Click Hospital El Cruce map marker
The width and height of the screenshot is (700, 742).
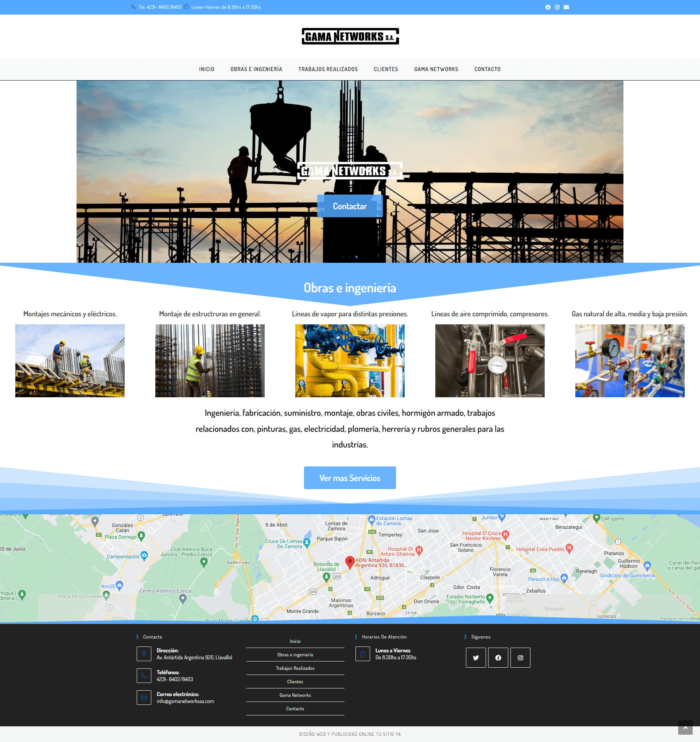(x=505, y=535)
